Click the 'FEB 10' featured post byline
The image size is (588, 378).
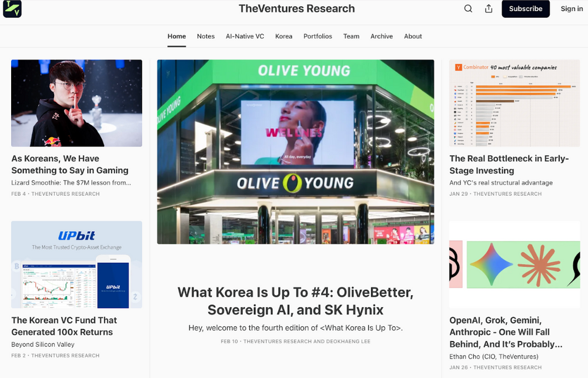pos(296,341)
